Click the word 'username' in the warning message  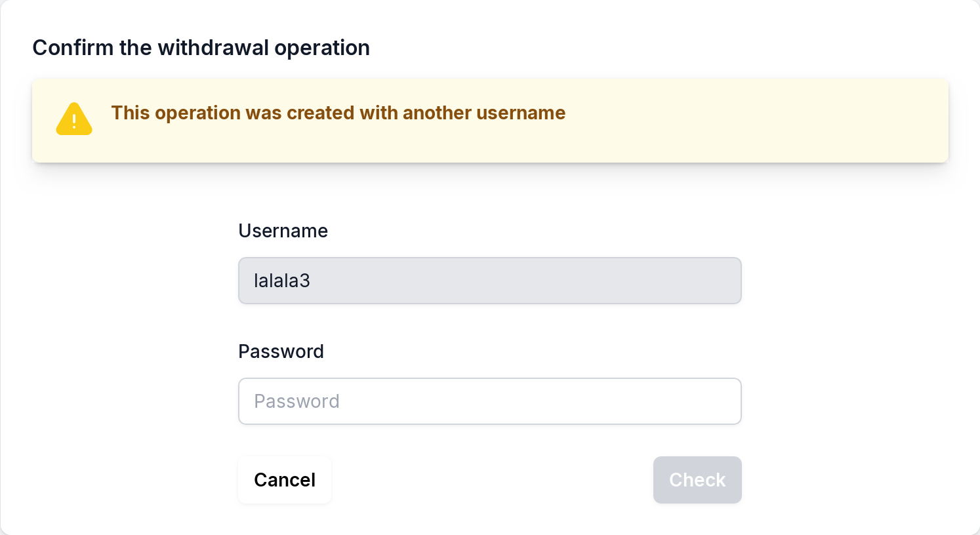click(x=521, y=113)
